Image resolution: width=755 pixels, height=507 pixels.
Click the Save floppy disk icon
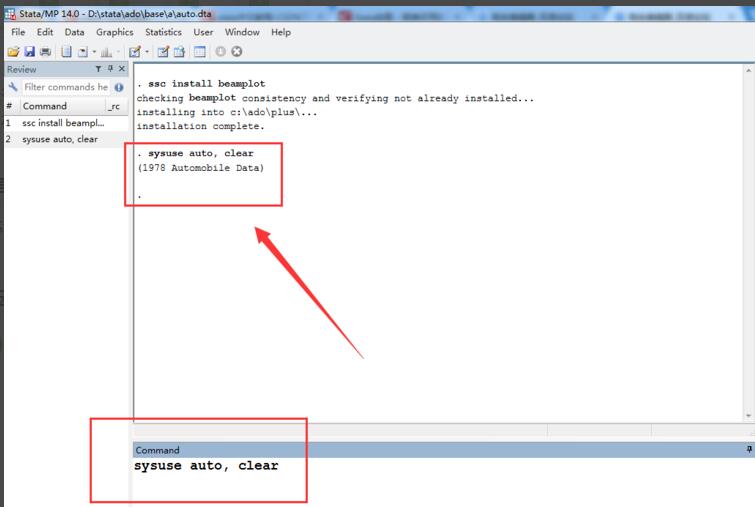pyautogui.click(x=30, y=52)
